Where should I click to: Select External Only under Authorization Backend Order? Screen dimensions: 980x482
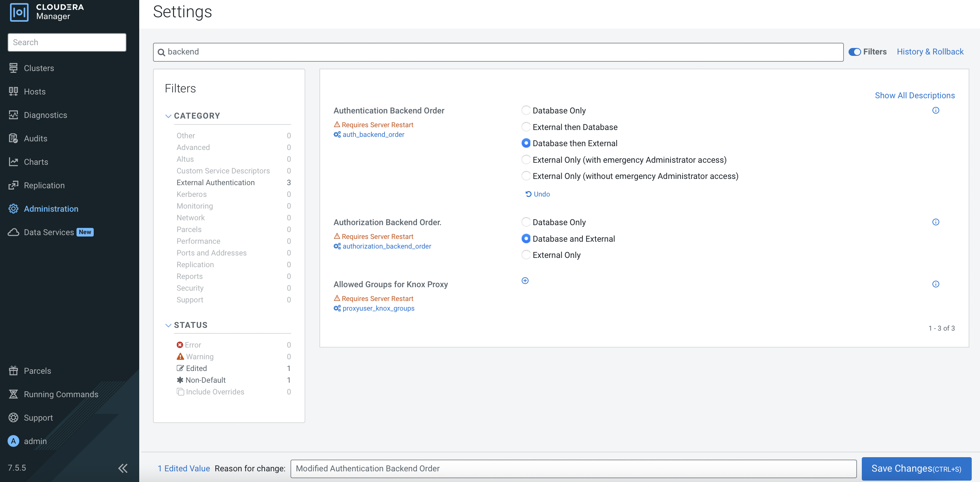[x=526, y=255]
